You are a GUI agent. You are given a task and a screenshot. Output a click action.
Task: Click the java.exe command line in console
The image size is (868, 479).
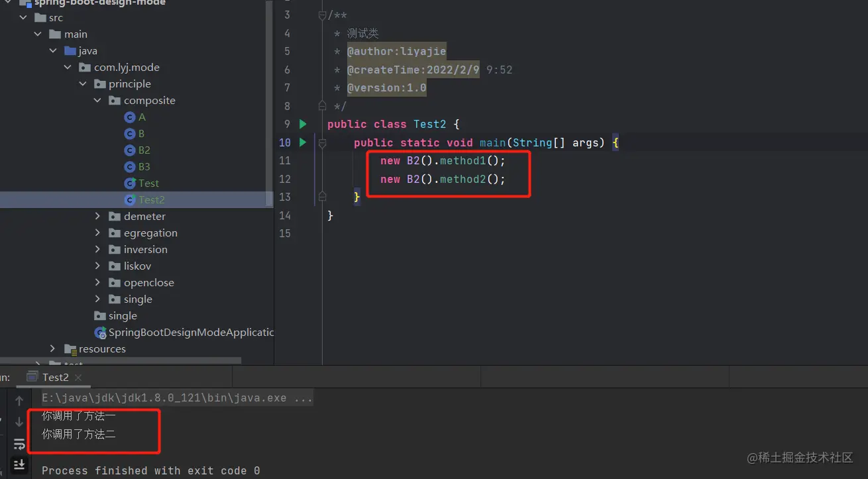click(x=178, y=398)
